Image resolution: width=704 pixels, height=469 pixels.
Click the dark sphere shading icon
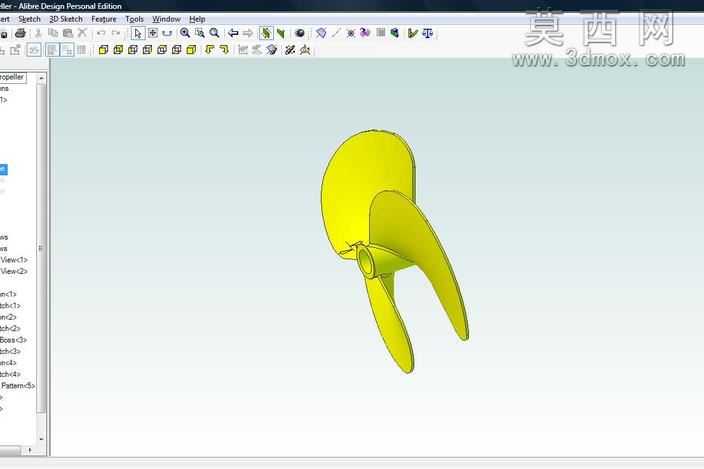(300, 33)
